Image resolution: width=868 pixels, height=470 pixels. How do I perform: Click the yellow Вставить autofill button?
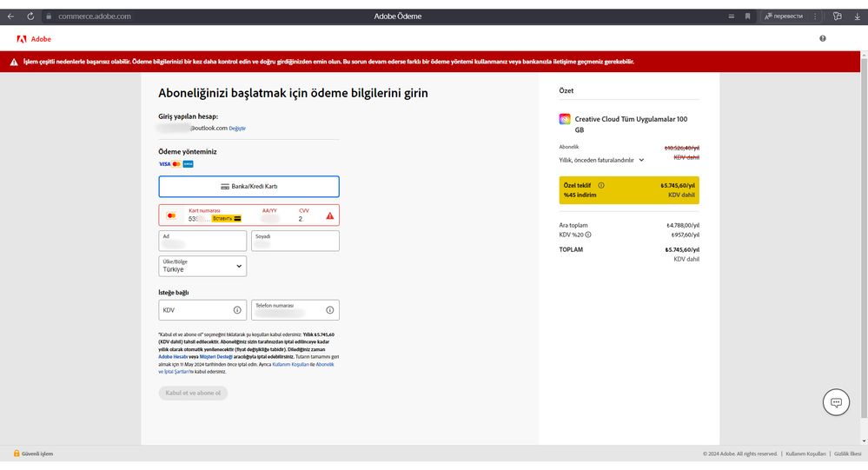227,219
